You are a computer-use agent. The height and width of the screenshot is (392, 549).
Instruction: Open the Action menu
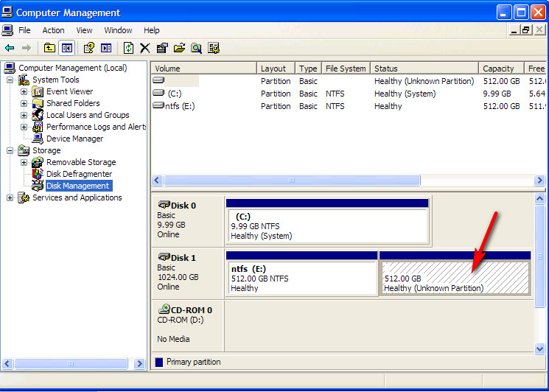coord(53,30)
